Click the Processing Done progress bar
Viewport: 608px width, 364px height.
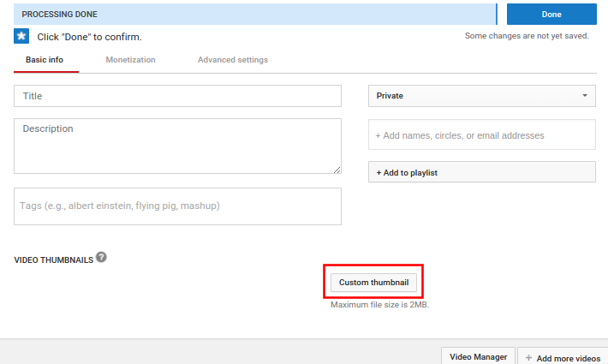tap(255, 15)
